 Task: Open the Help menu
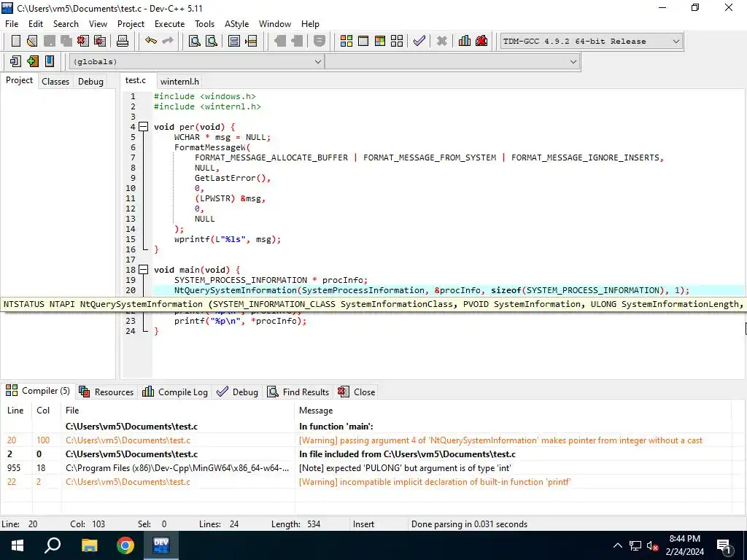coord(310,24)
